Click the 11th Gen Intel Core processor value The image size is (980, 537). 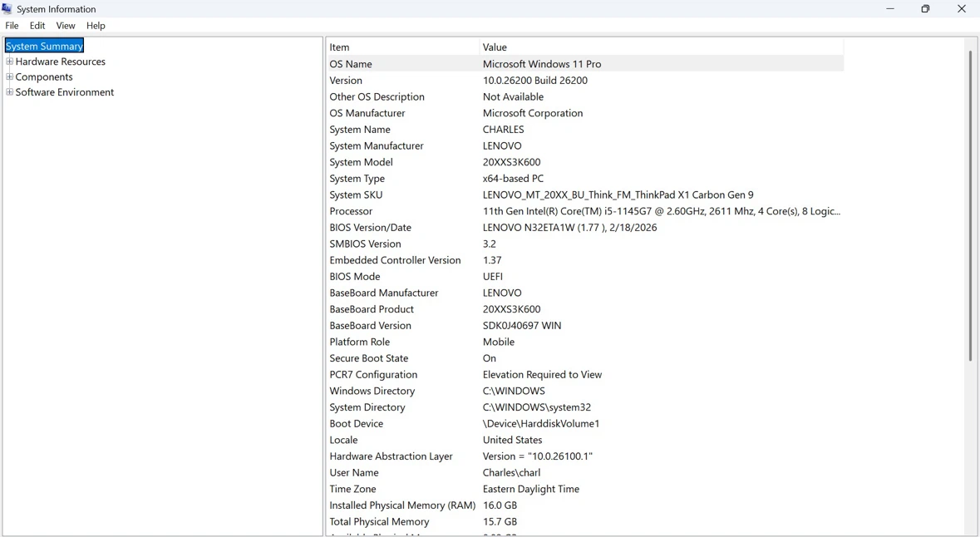(x=662, y=211)
